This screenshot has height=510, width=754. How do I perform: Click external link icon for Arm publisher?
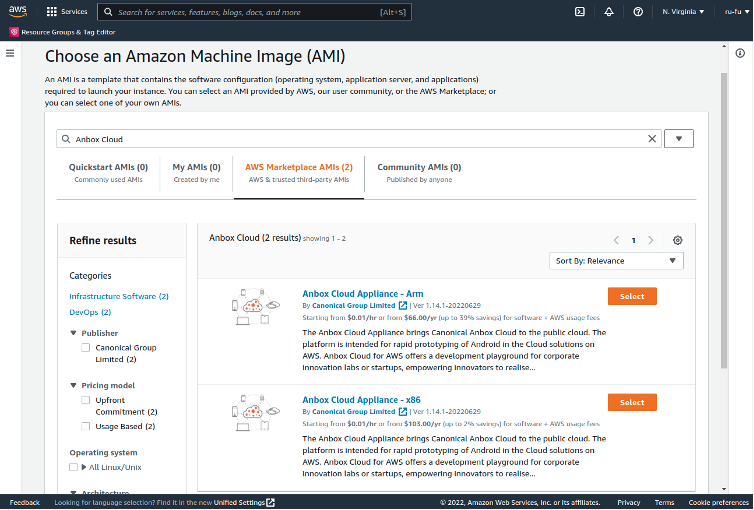pos(403,305)
